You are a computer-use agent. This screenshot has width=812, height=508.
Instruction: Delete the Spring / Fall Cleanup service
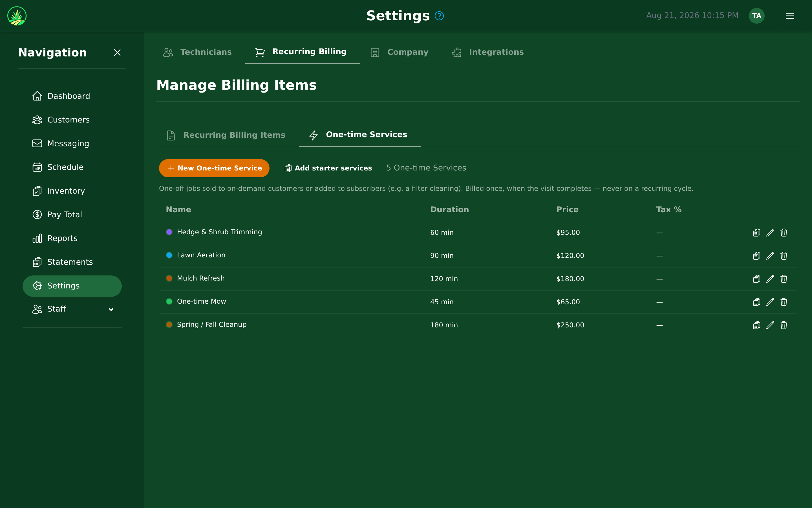[784, 325]
